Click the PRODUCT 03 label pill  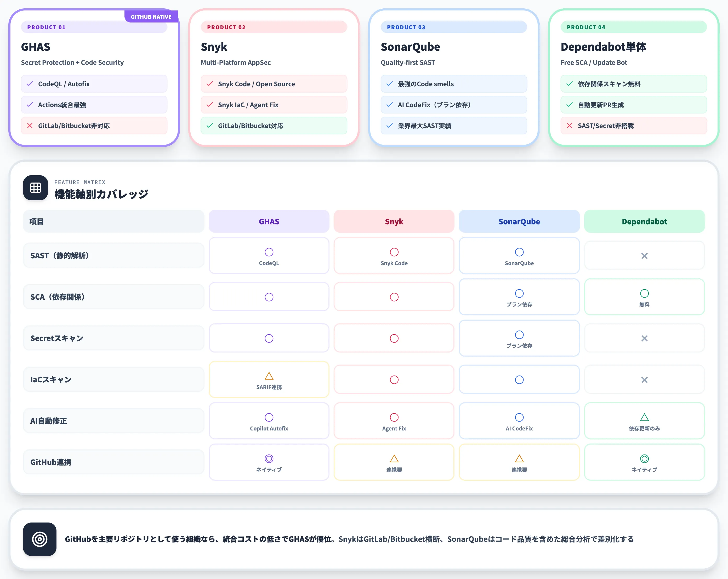click(x=454, y=27)
